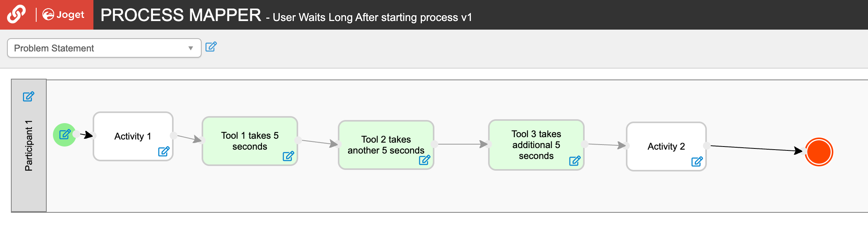The image size is (868, 226).
Task: Click the Joget logo icon
Action: tap(63, 15)
